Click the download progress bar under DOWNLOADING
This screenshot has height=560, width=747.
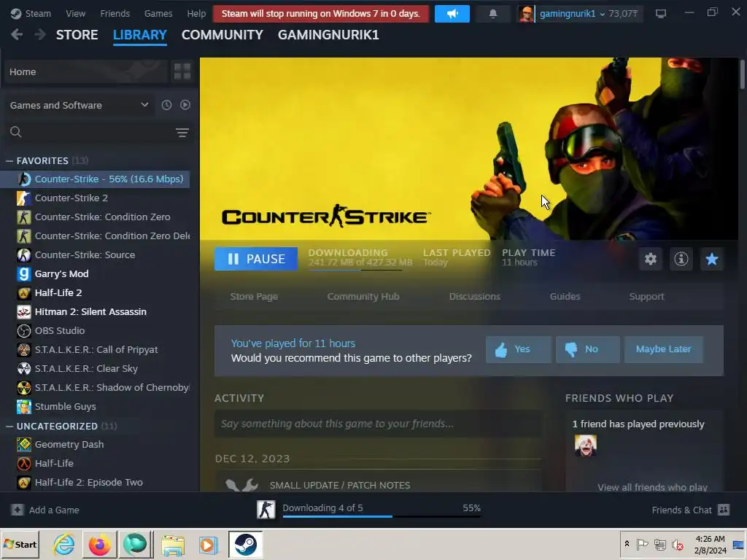point(355,270)
